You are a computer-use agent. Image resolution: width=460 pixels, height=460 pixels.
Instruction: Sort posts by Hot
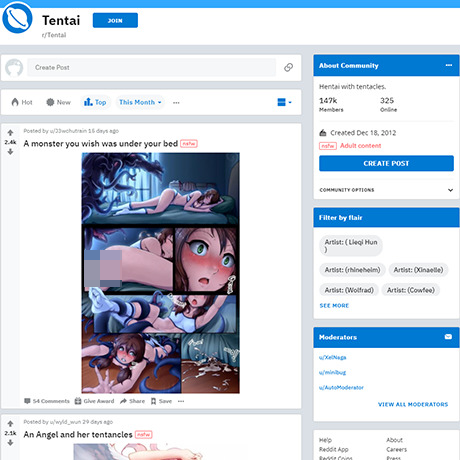[22, 102]
